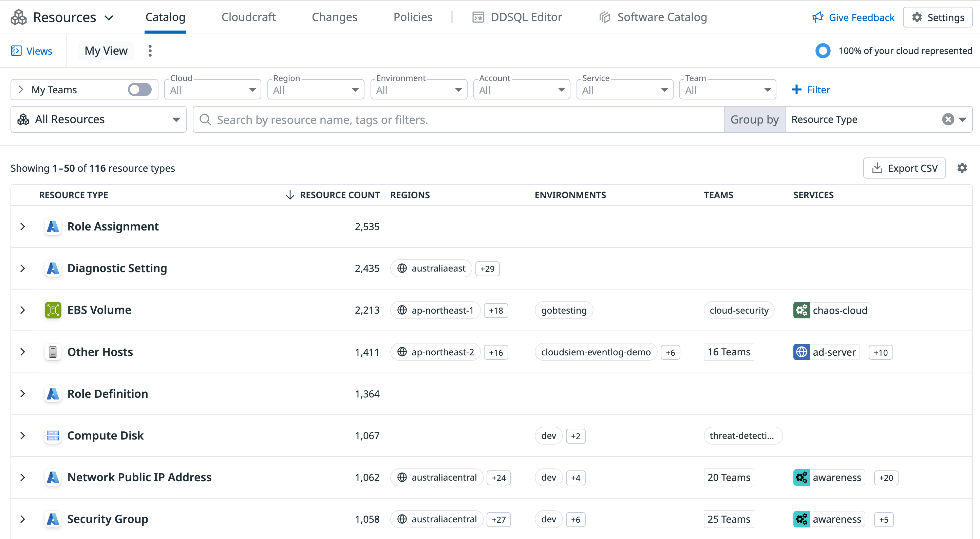Open the My View three-dot menu
This screenshot has width=980, height=539.
click(x=150, y=51)
